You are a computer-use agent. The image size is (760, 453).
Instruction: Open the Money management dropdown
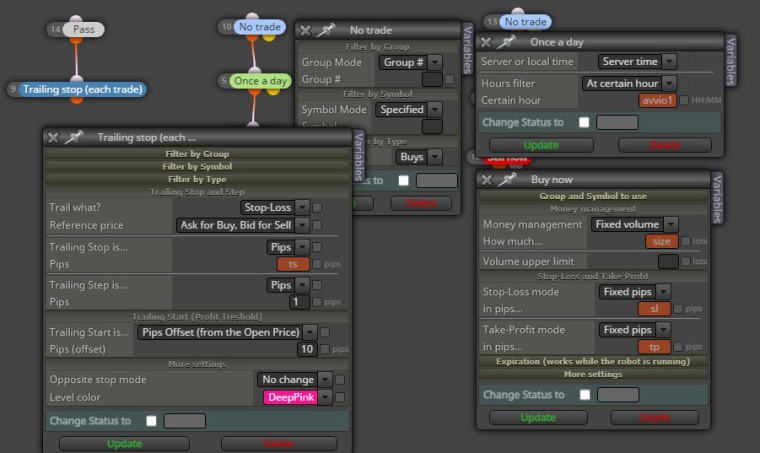coord(634,224)
